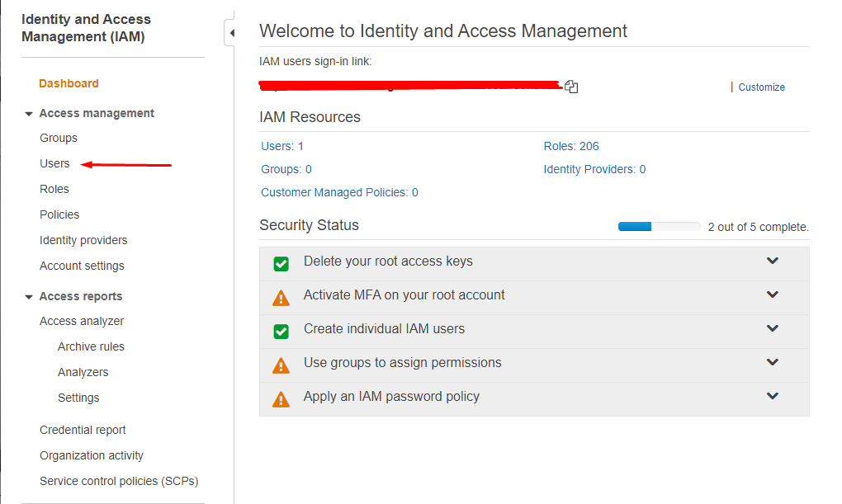This screenshot has height=504, width=842.
Task: Click the warning icon for Use groups to assign permissions
Action: 281,361
